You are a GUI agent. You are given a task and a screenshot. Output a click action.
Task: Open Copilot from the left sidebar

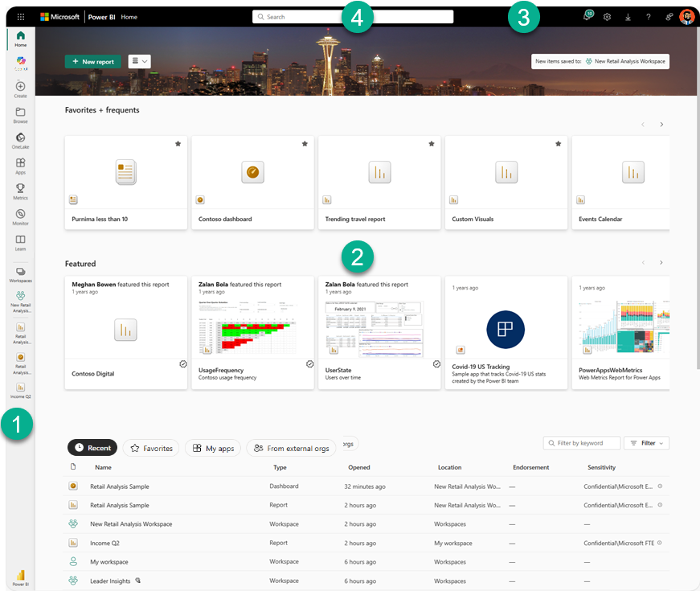(21, 64)
